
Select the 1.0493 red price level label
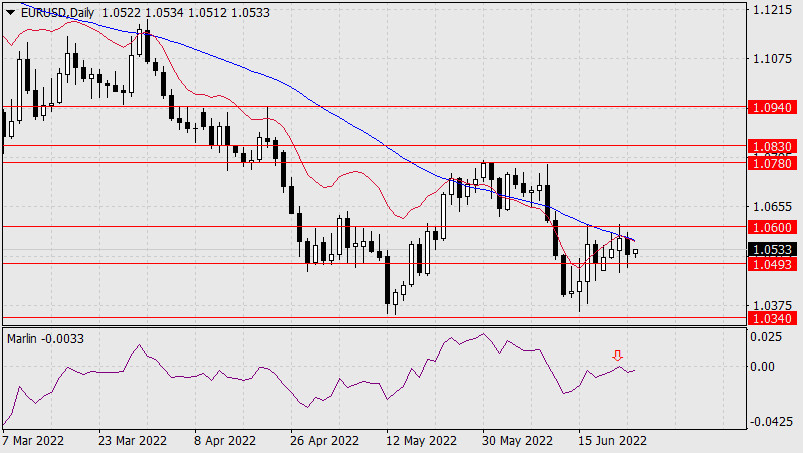tap(773, 264)
